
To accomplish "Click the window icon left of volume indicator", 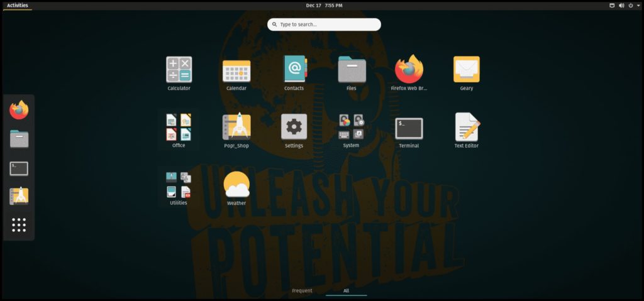I will 612,5.
